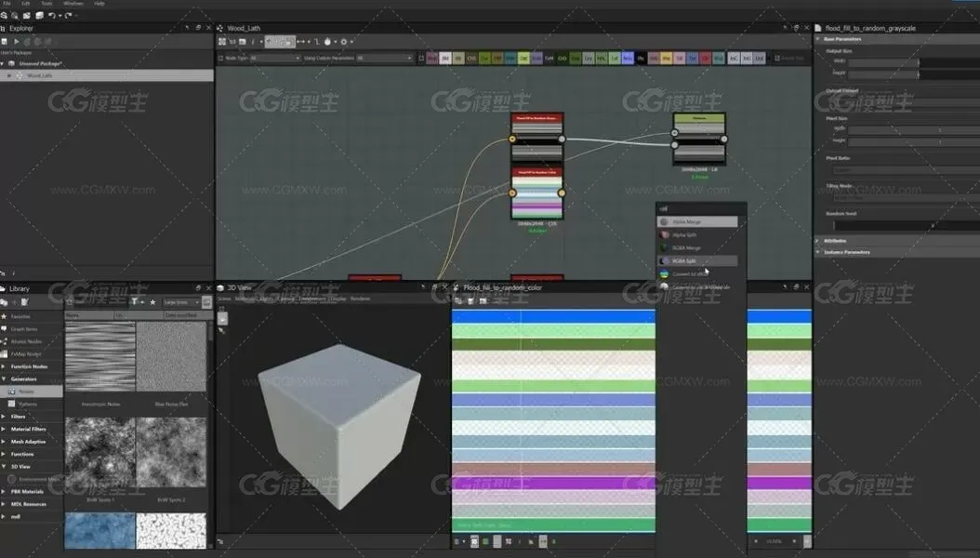Click the filter funnel icon in Library
Viewport: 980px width, 558px height.
(135, 302)
